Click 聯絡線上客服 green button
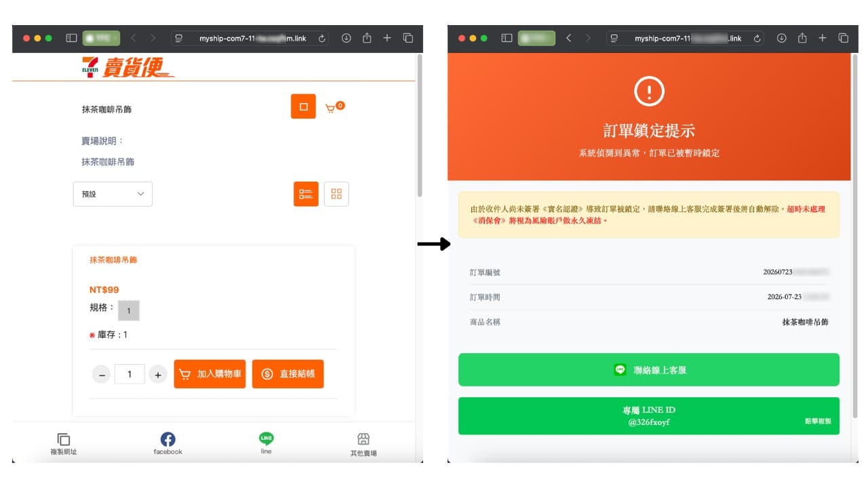This screenshot has height=488, width=868. tap(649, 369)
